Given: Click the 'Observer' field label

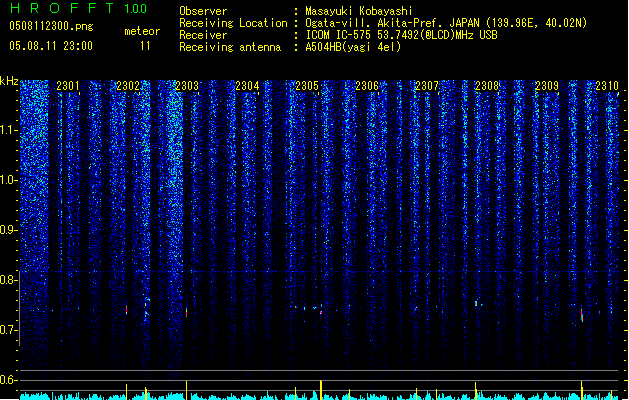Looking at the screenshot, I should point(203,11).
